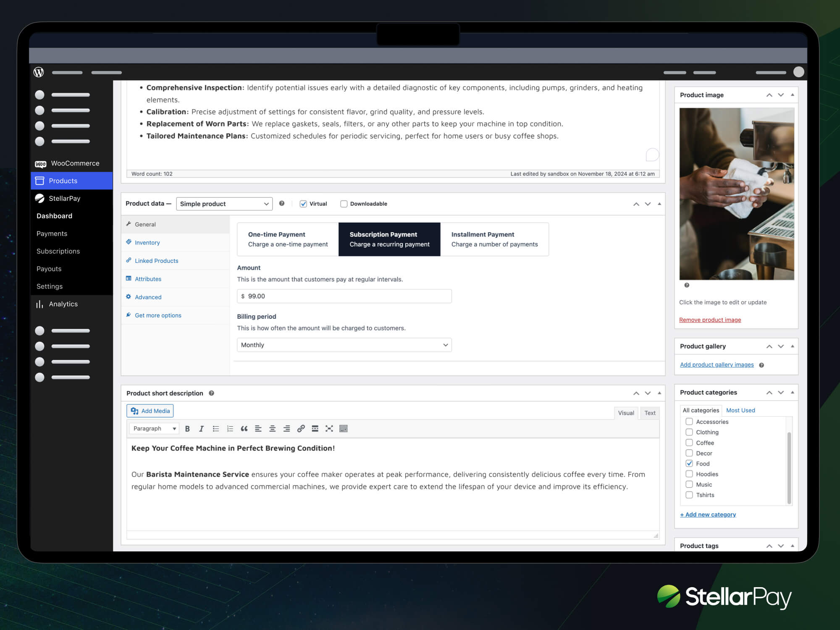Uncheck the Food category

point(689,464)
